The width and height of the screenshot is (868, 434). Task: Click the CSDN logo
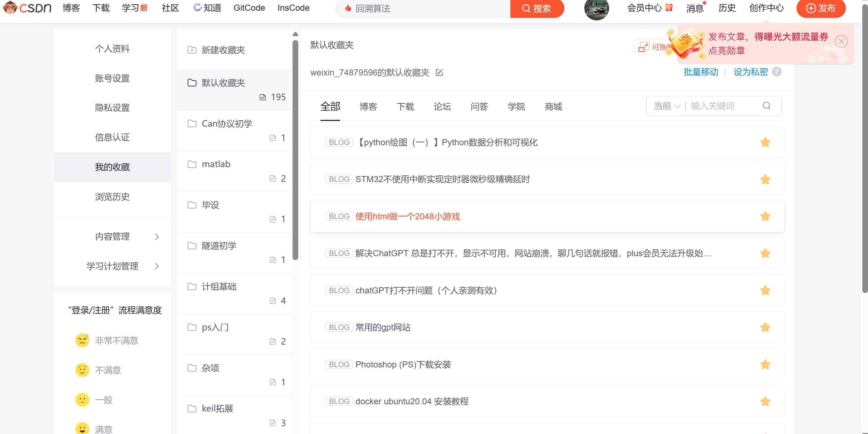[27, 8]
